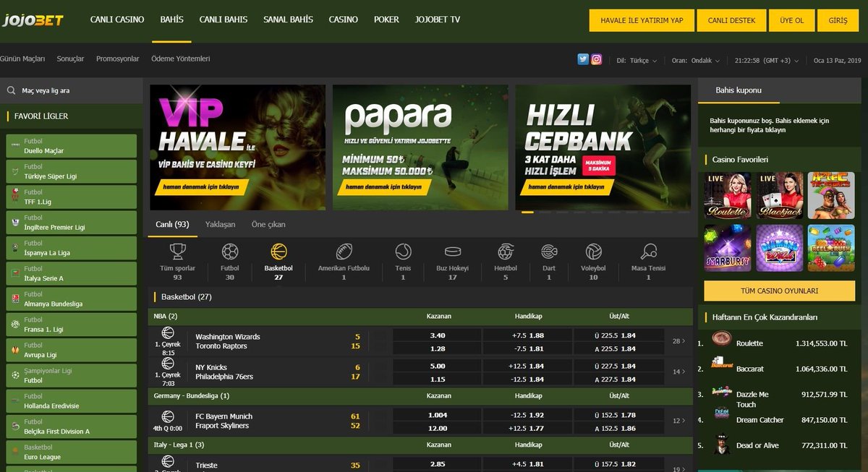
Task: Click İngiltere Premier Ligi league icon
Action: point(15,222)
